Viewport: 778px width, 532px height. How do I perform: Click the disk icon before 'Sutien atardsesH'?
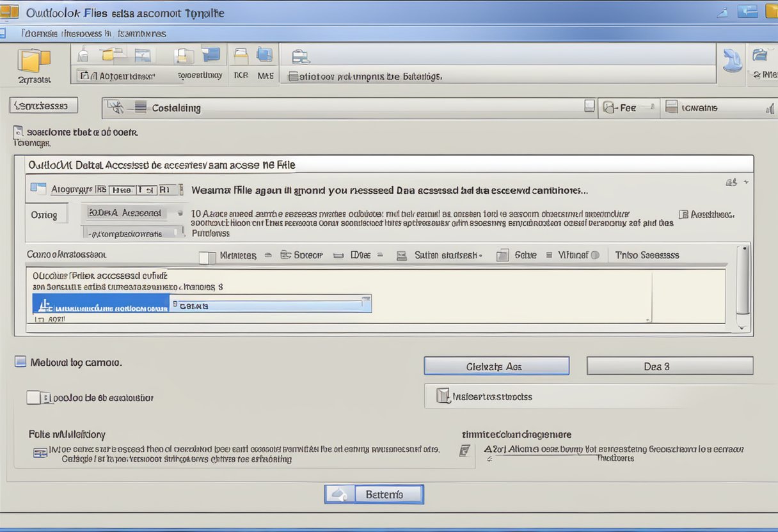pyautogui.click(x=402, y=255)
